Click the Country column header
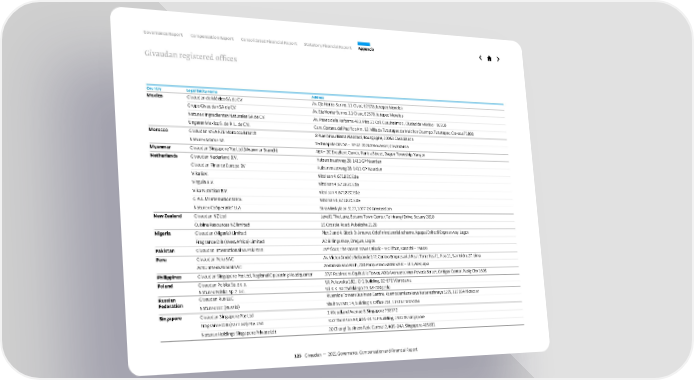694x380 pixels. coord(154,88)
